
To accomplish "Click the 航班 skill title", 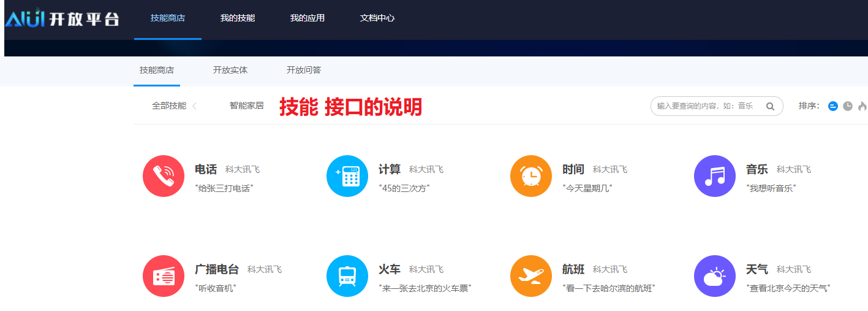I will (573, 269).
